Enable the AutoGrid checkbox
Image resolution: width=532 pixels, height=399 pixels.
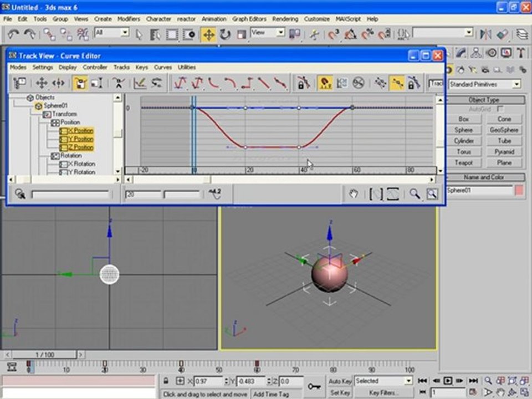tap(500, 109)
